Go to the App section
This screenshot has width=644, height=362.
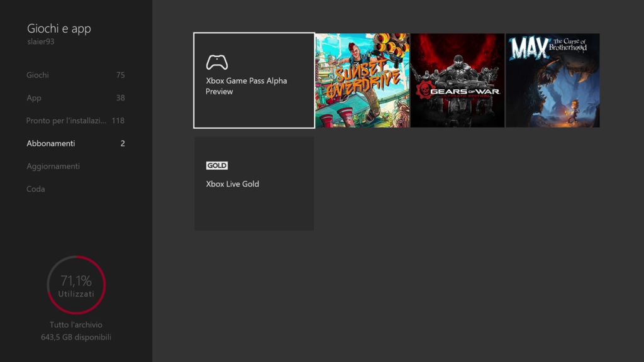[x=34, y=98]
